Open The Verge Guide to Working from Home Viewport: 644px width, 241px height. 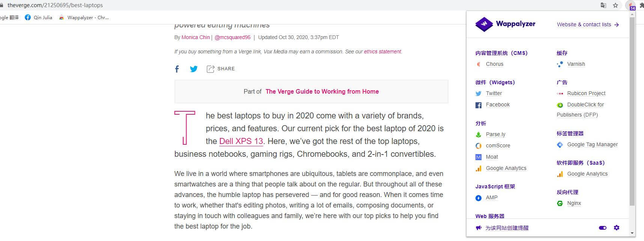coord(322,91)
